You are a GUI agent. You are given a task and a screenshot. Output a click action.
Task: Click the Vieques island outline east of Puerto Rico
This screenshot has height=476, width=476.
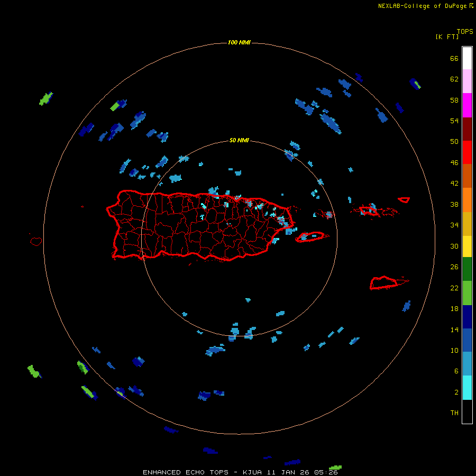pos(312,237)
